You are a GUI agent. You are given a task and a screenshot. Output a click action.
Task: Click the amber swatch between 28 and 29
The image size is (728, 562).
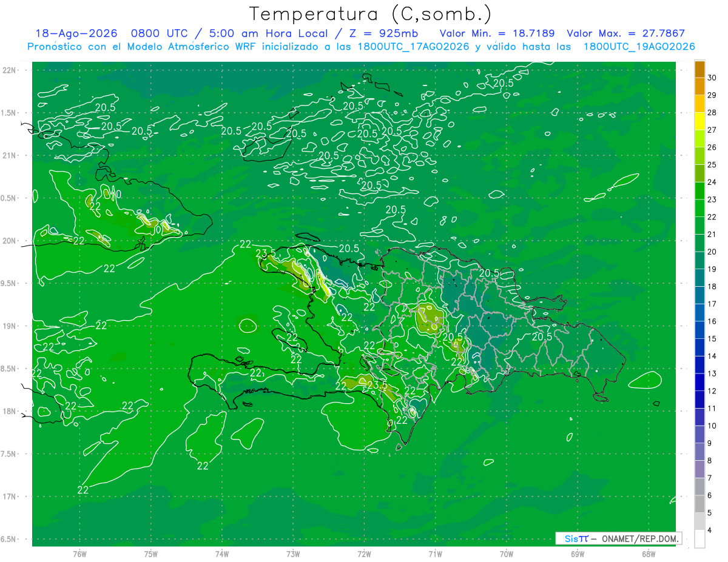click(x=699, y=104)
